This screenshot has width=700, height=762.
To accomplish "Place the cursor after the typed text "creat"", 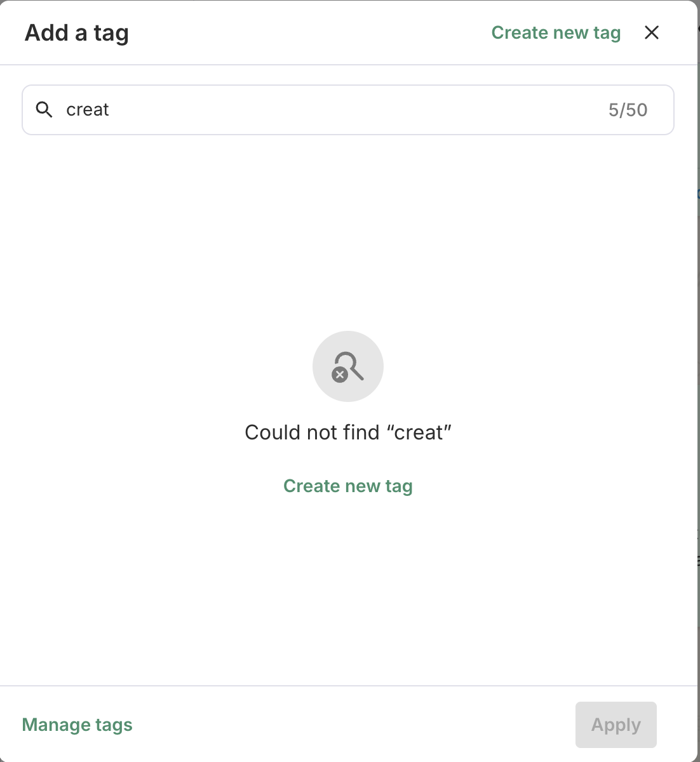I will pyautogui.click(x=110, y=110).
